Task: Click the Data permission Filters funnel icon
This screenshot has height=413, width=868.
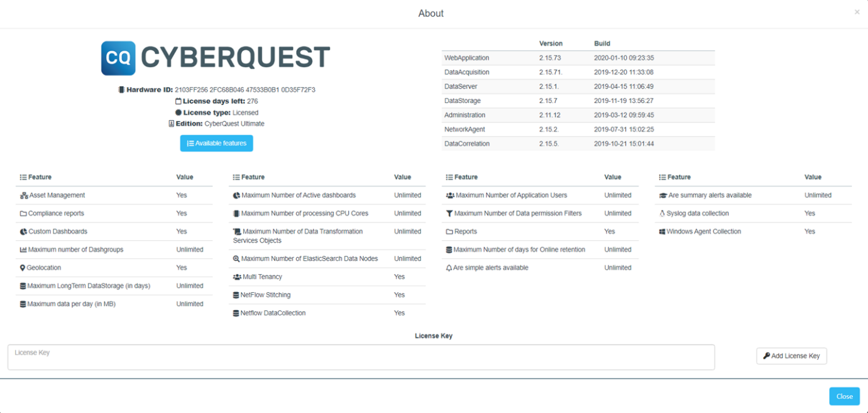Action: tap(449, 214)
